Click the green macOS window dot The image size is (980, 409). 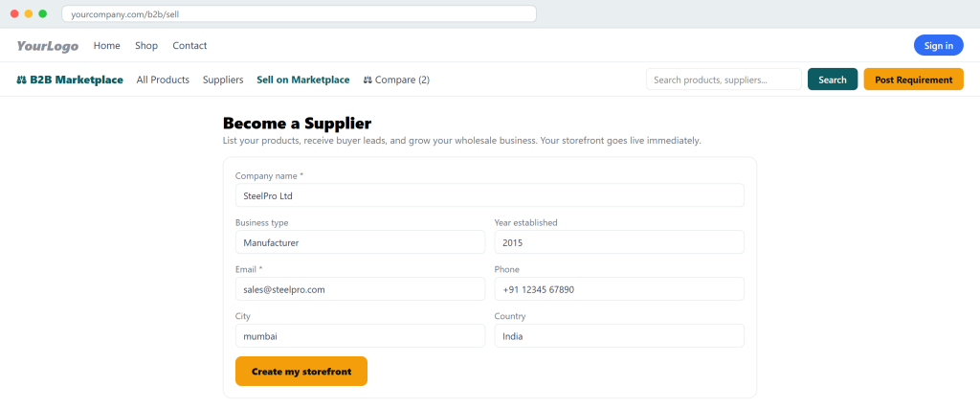(42, 13)
